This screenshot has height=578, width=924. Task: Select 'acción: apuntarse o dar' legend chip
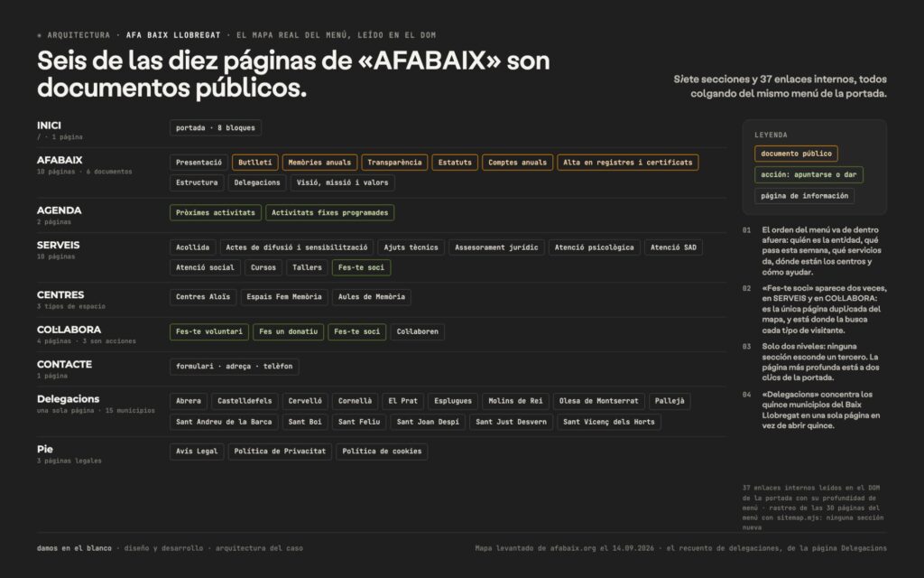808,175
